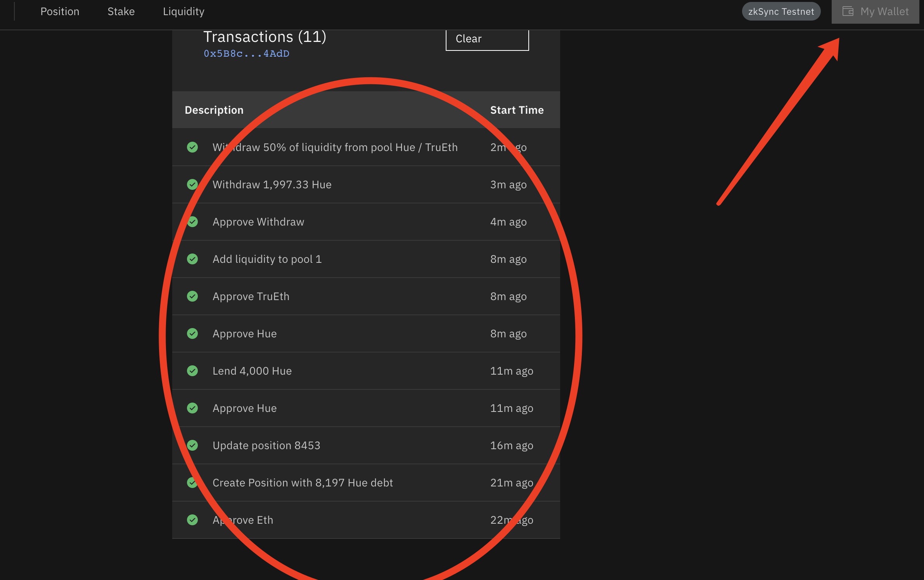The image size is (924, 580).
Task: Click green check icon for Lend 4,000 Hue
Action: (192, 371)
